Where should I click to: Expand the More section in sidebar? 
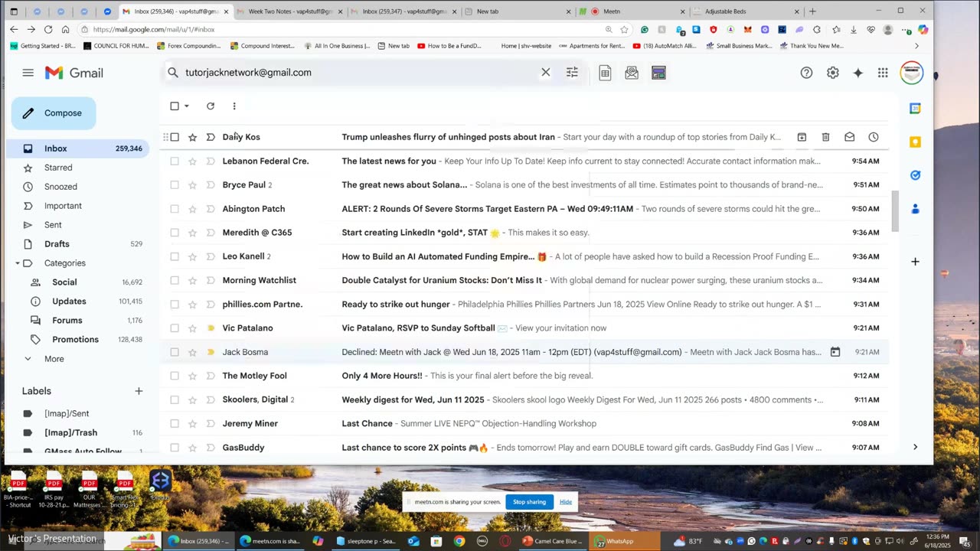coord(54,359)
